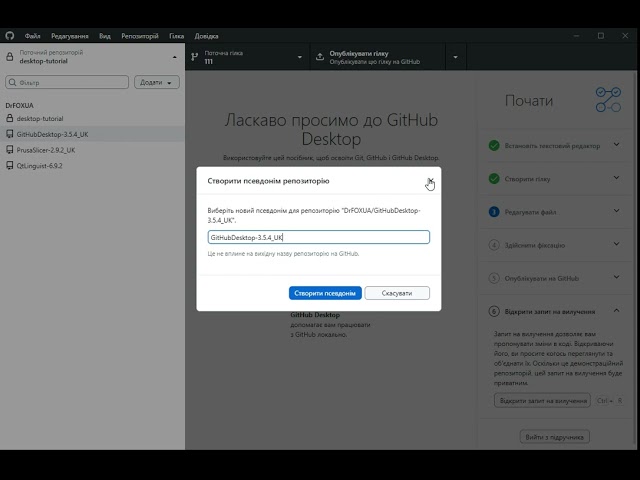The height and width of the screenshot is (480, 640).
Task: Open the Вид menu
Action: coord(105,36)
